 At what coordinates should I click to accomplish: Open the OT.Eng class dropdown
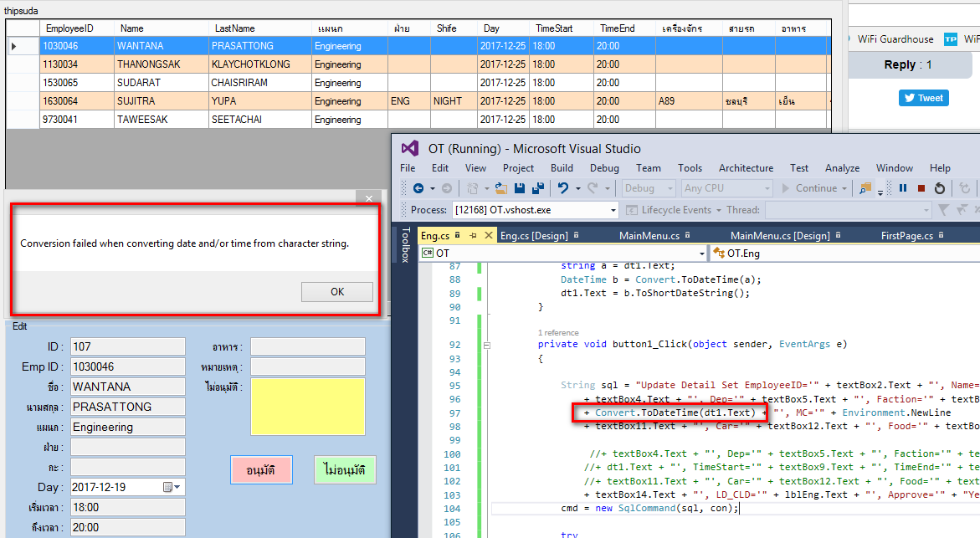click(845, 253)
